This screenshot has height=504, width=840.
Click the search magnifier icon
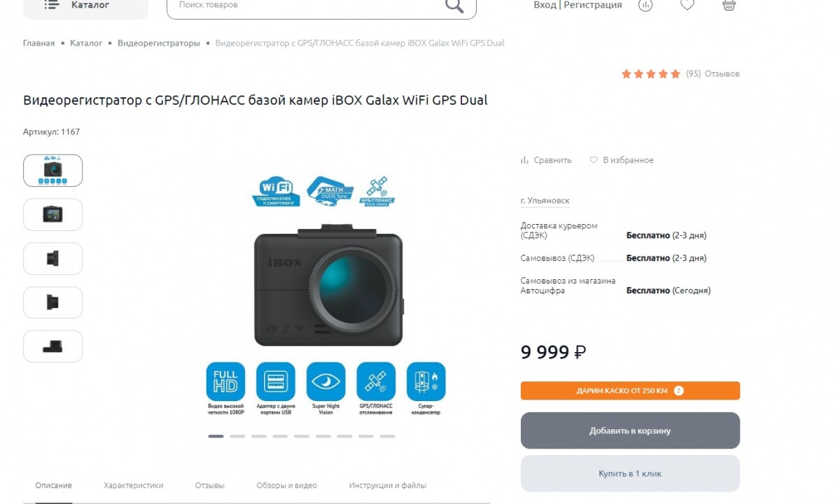[454, 6]
